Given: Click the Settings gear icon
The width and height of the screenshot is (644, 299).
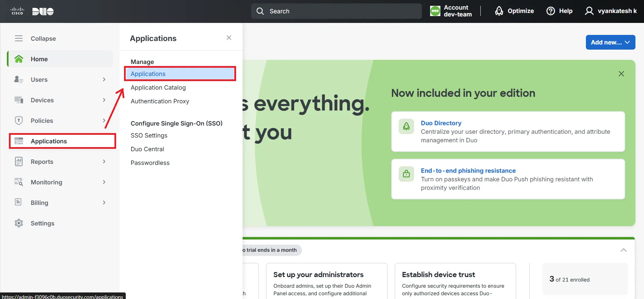Looking at the screenshot, I should [19, 223].
